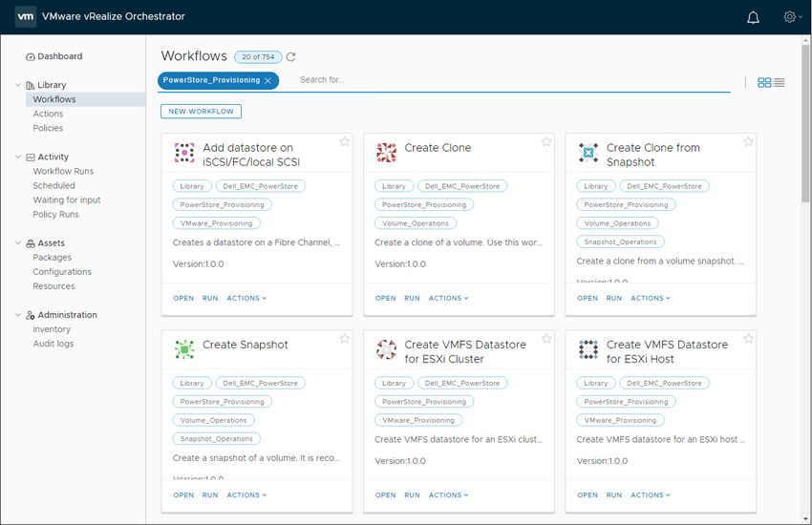Run the Create Clone workflow

[x=412, y=299]
